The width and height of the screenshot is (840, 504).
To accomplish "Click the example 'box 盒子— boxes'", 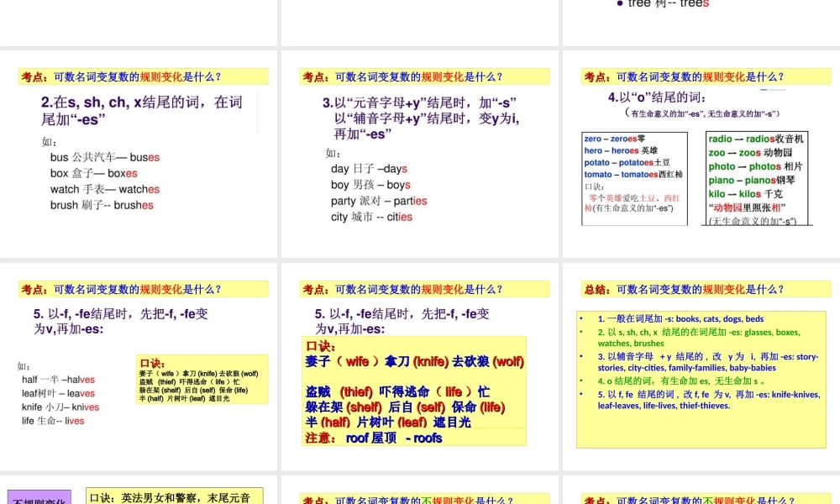I will pos(94,174).
